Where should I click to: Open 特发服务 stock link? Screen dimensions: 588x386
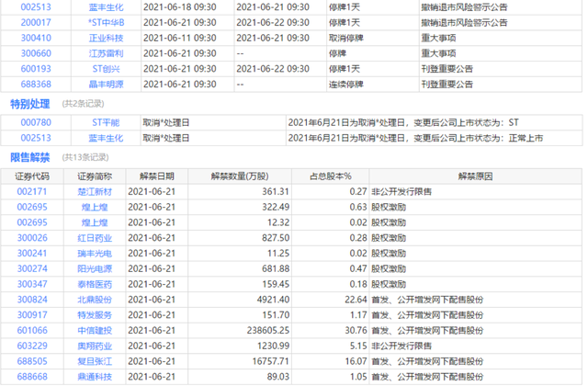pos(95,314)
